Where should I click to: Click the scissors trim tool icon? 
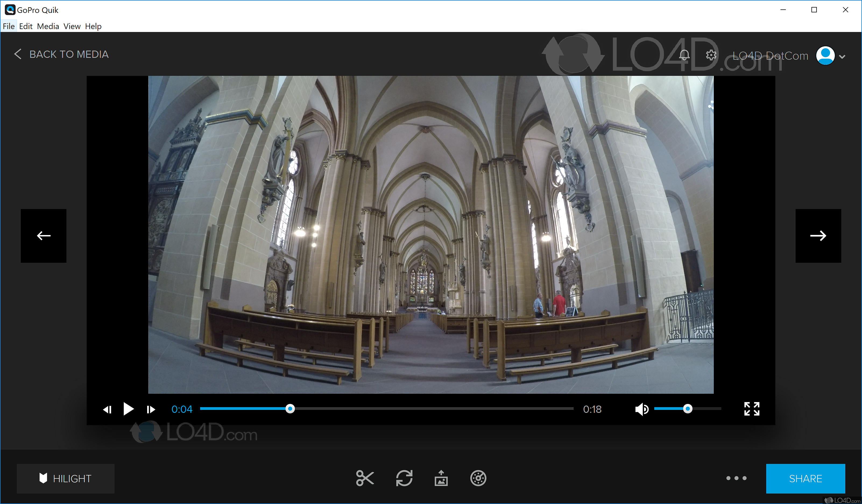coord(365,478)
